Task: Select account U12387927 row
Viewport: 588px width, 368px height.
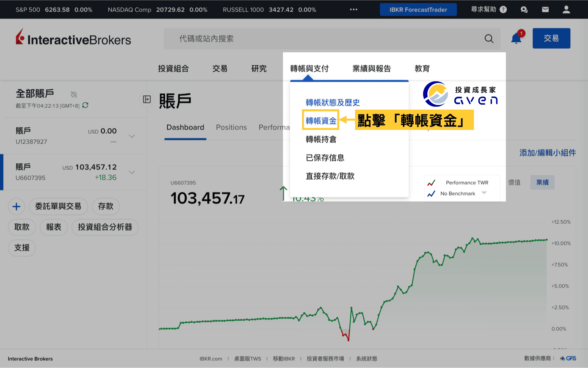Action: point(73,136)
